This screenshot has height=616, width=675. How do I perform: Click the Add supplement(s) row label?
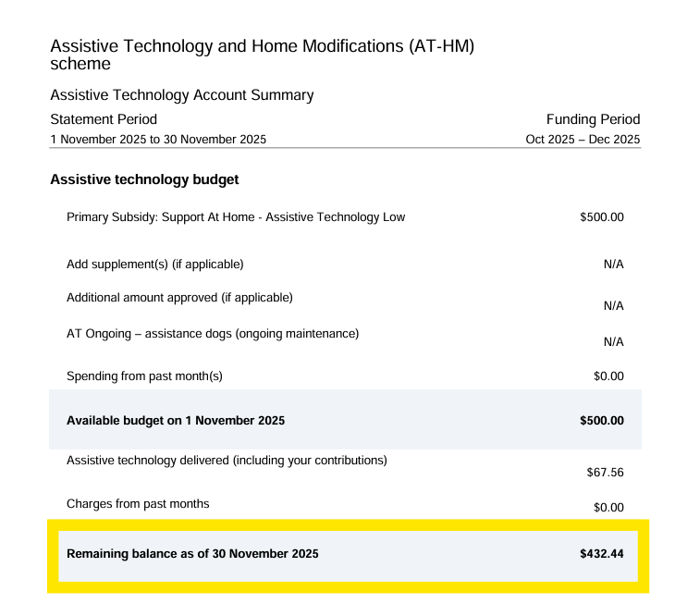[x=155, y=264]
